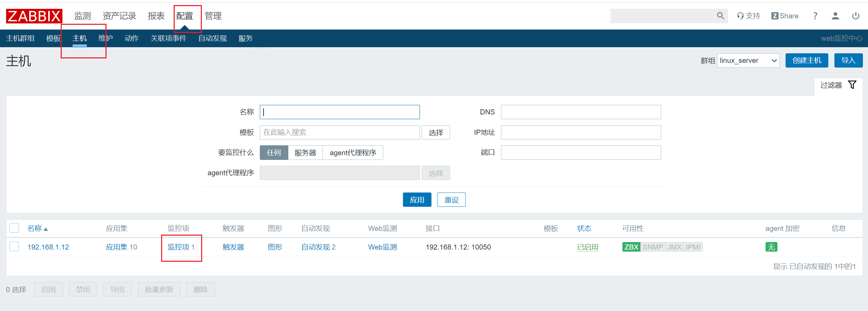The height and width of the screenshot is (311, 868).
Task: Open the Share link
Action: pyautogui.click(x=785, y=16)
